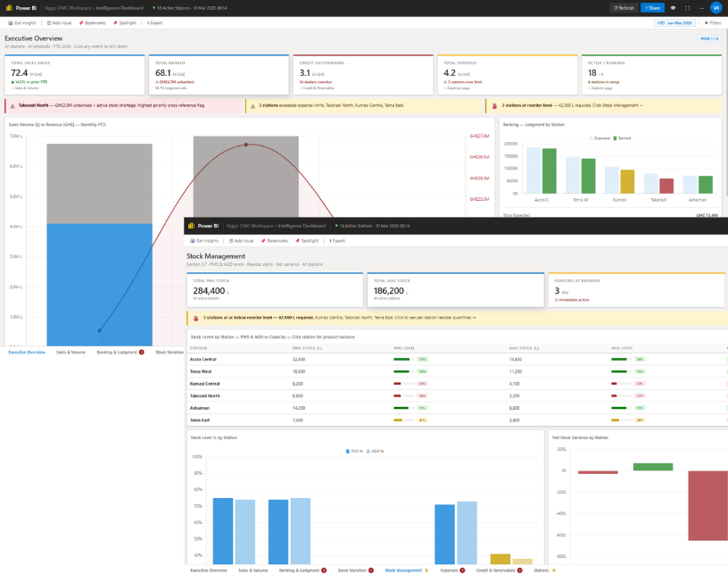Image resolution: width=728 pixels, height=574 pixels.
Task: Expand the Filters pane
Action: pyautogui.click(x=712, y=22)
